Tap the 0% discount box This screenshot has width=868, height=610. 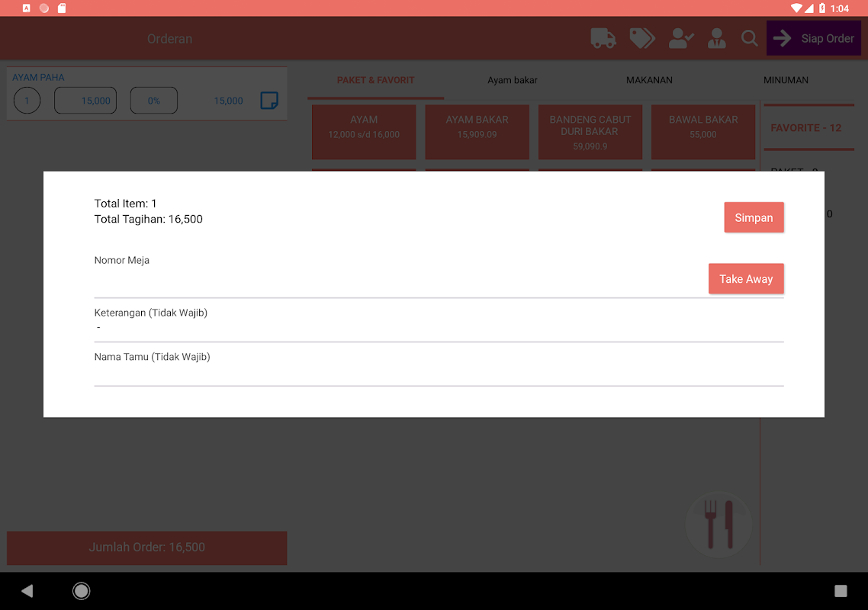[154, 101]
